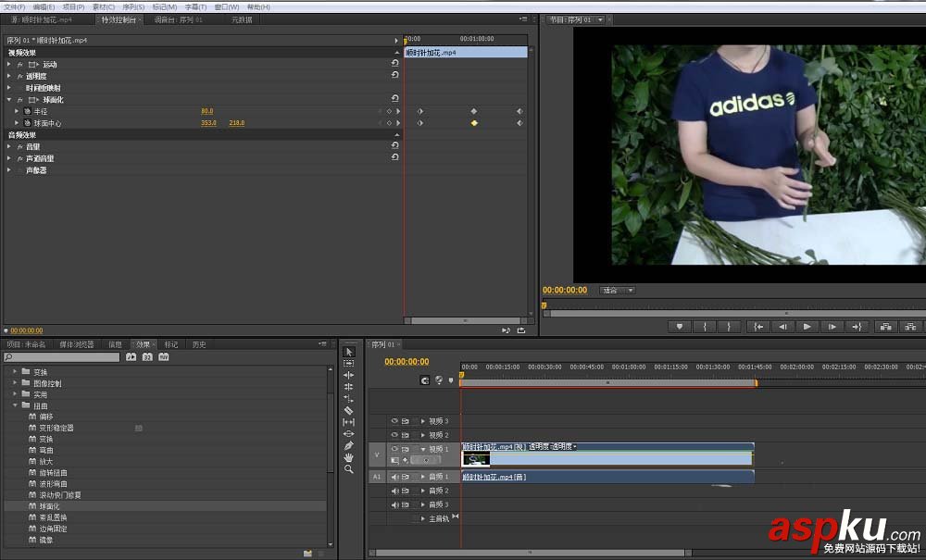Select the Rate Stretch tool
Image resolution: width=926 pixels, height=560 pixels.
pyautogui.click(x=348, y=399)
